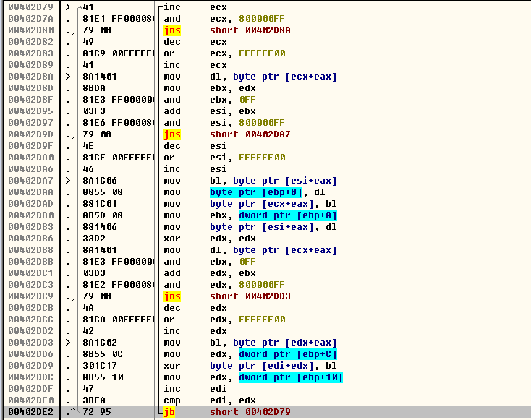
Task: Click the down-jump arrow marker at 00402D80
Action: click(x=69, y=30)
